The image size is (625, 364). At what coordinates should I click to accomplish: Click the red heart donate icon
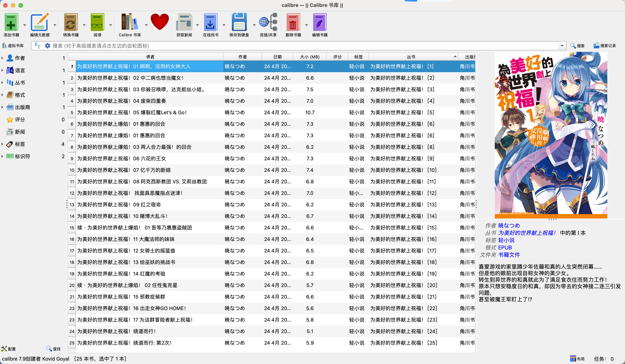click(160, 22)
